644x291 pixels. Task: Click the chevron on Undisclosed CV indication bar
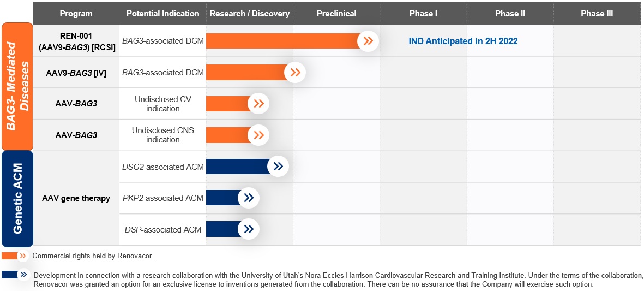[x=258, y=104]
